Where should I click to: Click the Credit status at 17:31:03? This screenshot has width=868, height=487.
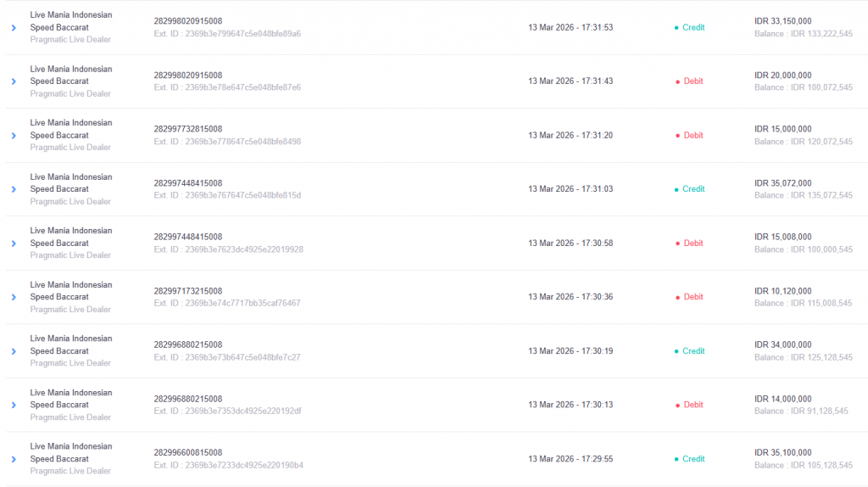click(x=693, y=189)
